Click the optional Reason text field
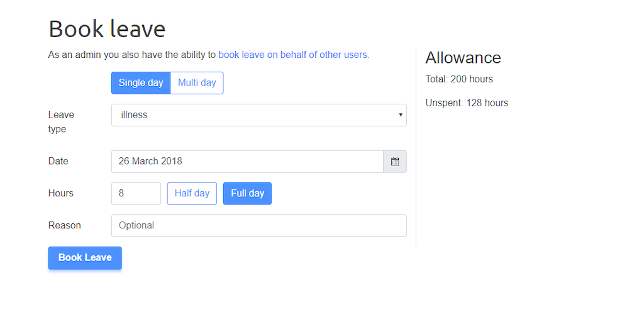The image size is (644, 322). click(258, 226)
